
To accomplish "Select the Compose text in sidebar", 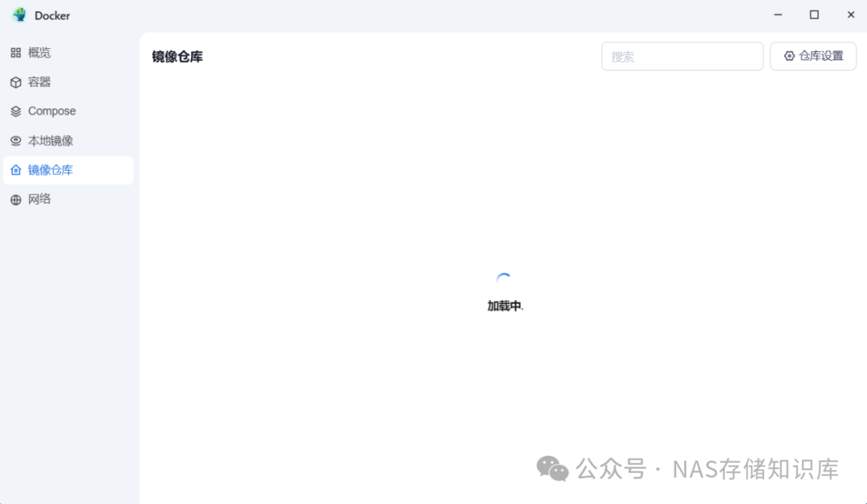I will [52, 111].
